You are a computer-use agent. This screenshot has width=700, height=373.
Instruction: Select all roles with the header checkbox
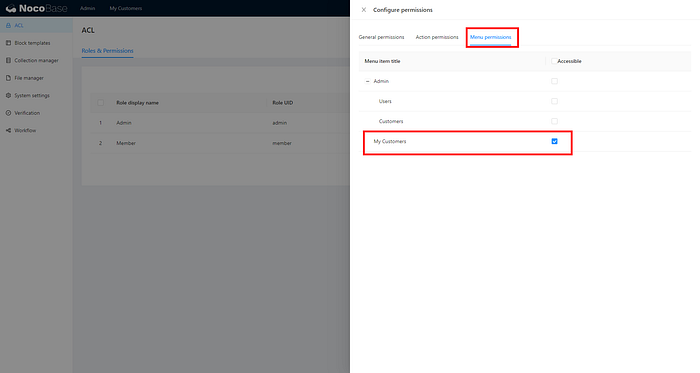point(100,103)
